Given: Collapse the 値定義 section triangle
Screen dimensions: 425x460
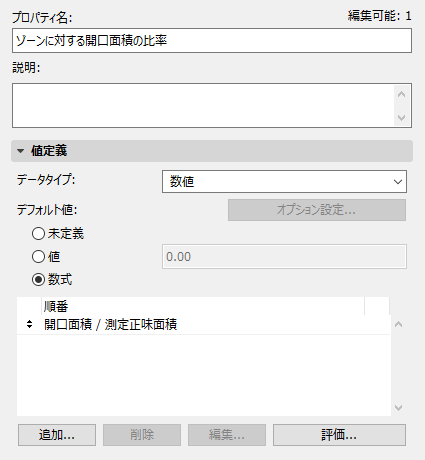Looking at the screenshot, I should pos(21,151).
